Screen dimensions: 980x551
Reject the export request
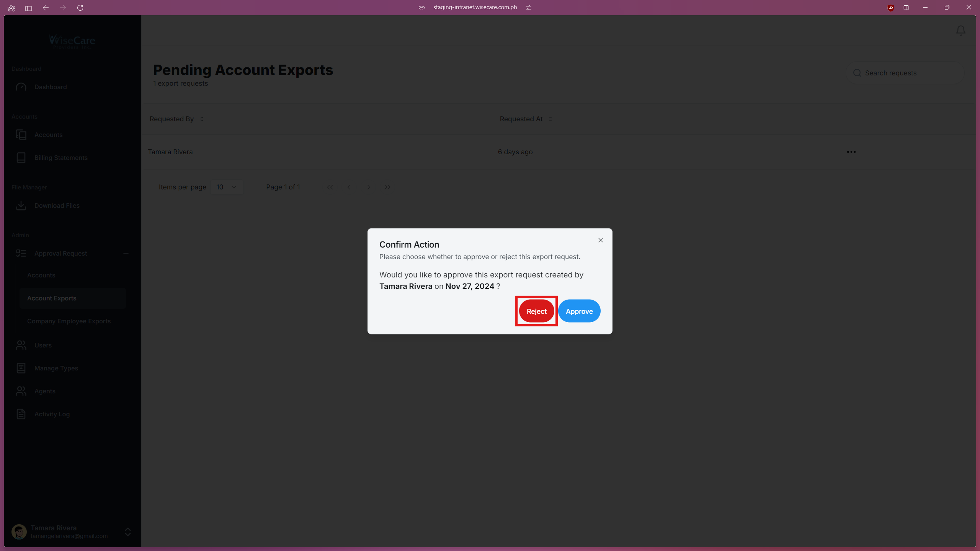[x=536, y=311]
